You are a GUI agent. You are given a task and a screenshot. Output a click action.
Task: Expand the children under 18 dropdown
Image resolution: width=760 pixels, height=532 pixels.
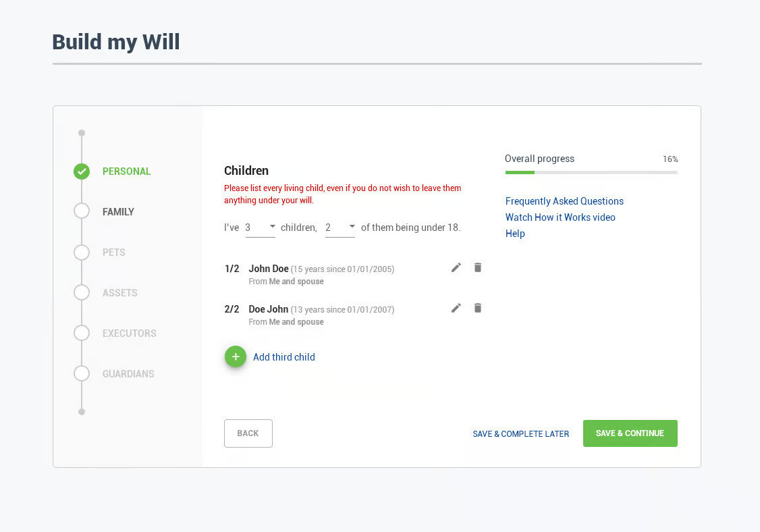tap(340, 228)
